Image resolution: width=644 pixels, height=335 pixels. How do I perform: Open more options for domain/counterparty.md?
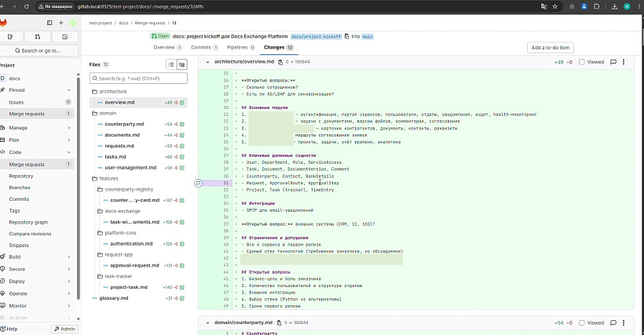[x=624, y=322]
